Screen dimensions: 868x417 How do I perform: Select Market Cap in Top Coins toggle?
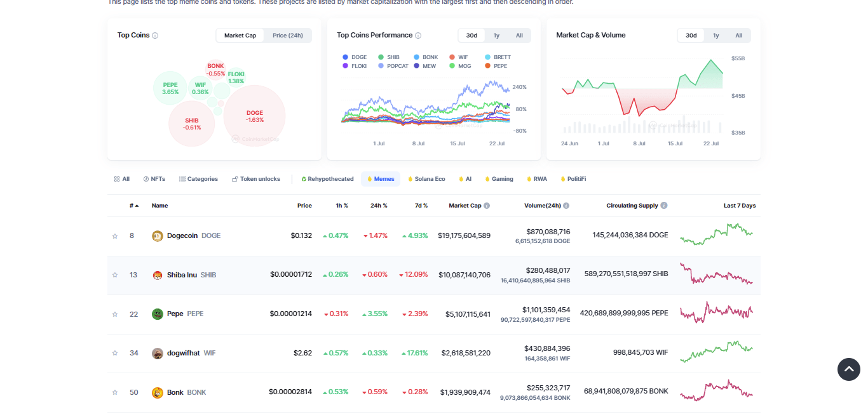tap(240, 36)
